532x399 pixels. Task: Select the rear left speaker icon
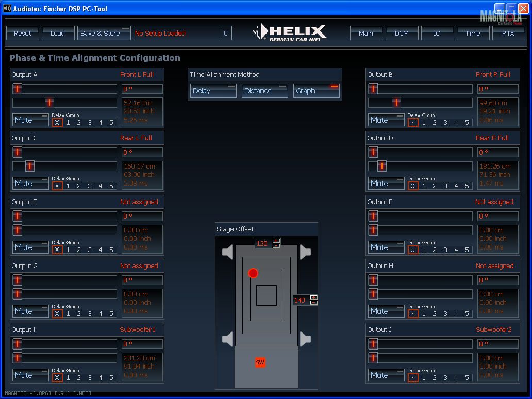coord(228,339)
